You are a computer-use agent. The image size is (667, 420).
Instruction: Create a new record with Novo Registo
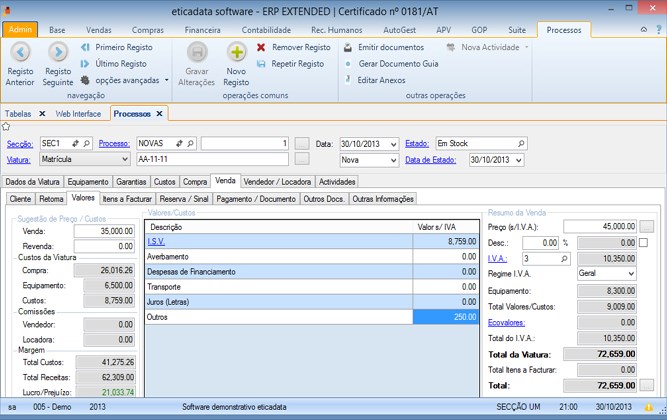coord(237,52)
